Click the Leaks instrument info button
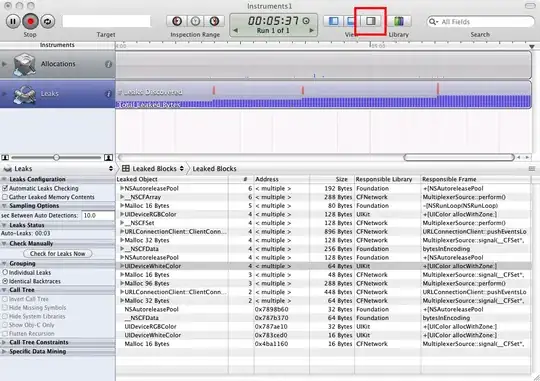 (108, 94)
